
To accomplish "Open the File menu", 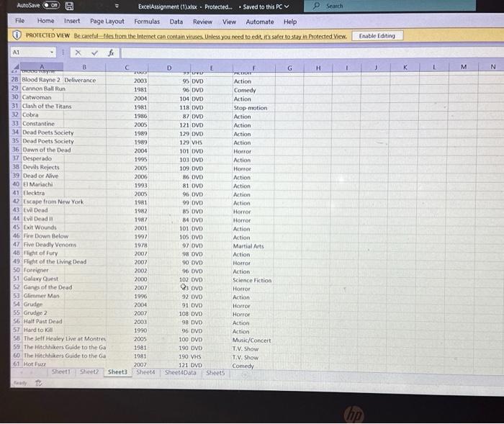I will click(19, 21).
